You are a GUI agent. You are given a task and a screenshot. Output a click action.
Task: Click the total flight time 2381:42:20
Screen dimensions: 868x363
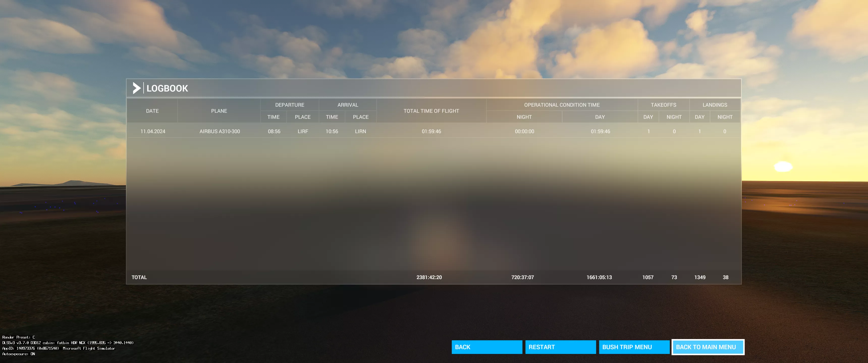tap(429, 277)
